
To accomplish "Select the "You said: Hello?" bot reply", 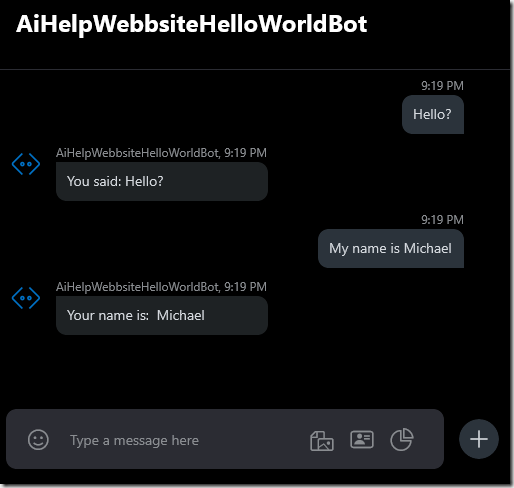I will (162, 181).
